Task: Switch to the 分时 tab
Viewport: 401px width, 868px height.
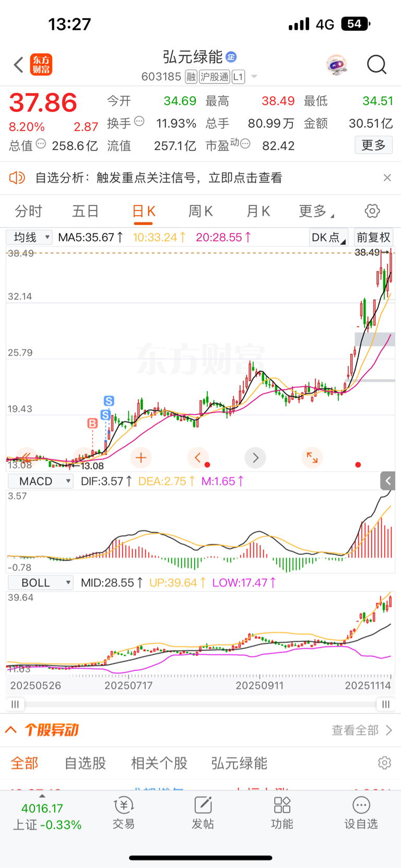Action: pyautogui.click(x=28, y=211)
